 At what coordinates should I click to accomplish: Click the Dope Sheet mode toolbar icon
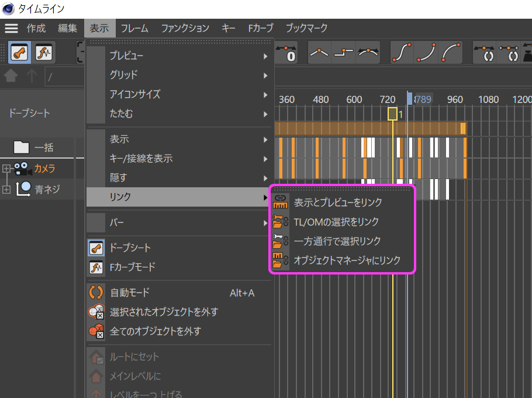(x=19, y=53)
